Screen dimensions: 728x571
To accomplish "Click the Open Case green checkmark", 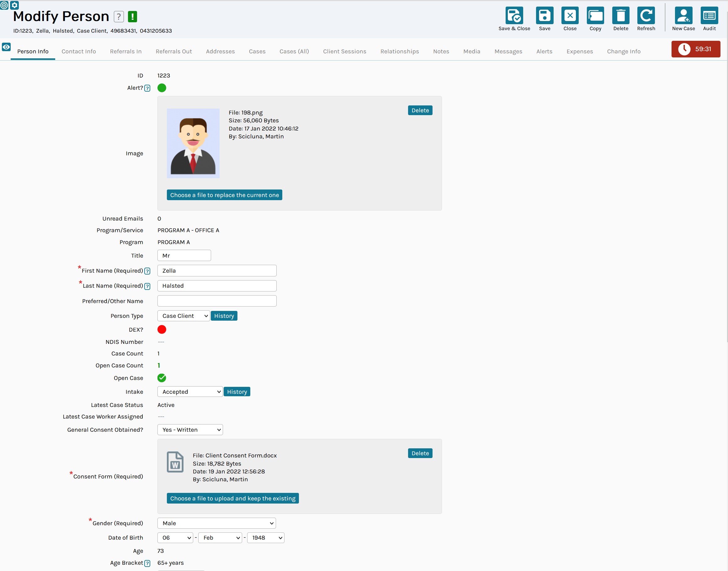I will [162, 378].
